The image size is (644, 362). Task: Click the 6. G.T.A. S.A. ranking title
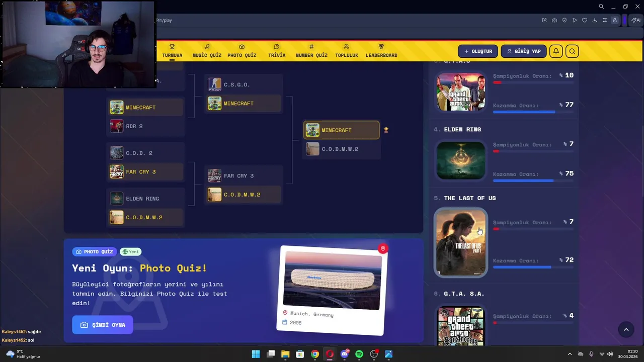point(459,294)
